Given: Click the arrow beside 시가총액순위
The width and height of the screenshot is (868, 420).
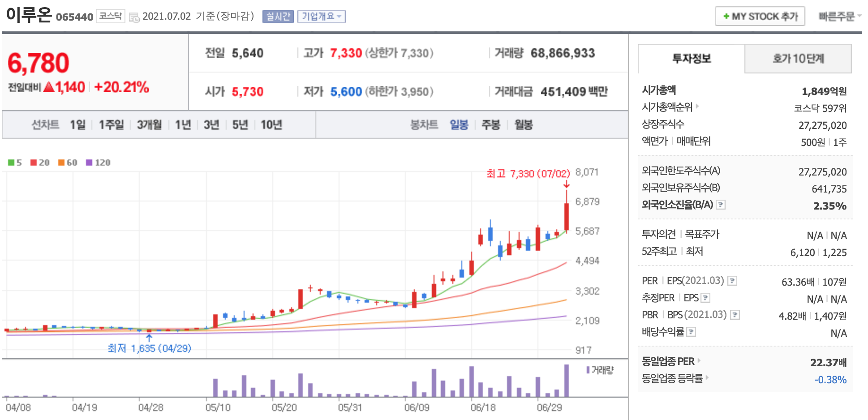Looking at the screenshot, I should (x=697, y=106).
